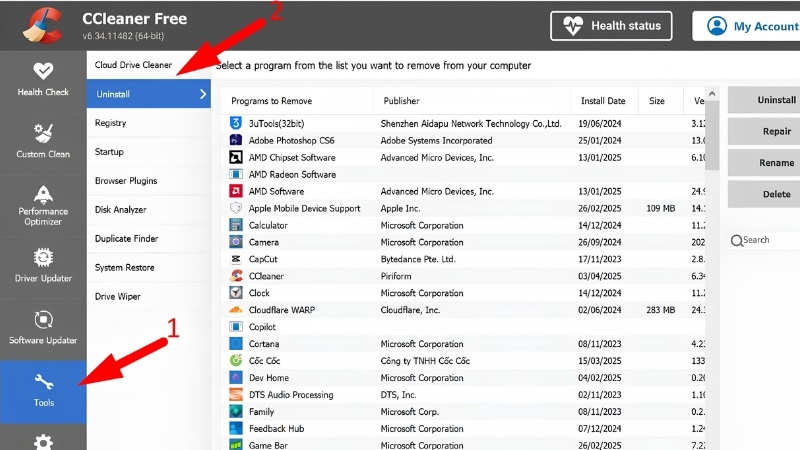This screenshot has width=800, height=450.
Task: Open Cloud Drive Cleaner tool
Action: [x=148, y=65]
